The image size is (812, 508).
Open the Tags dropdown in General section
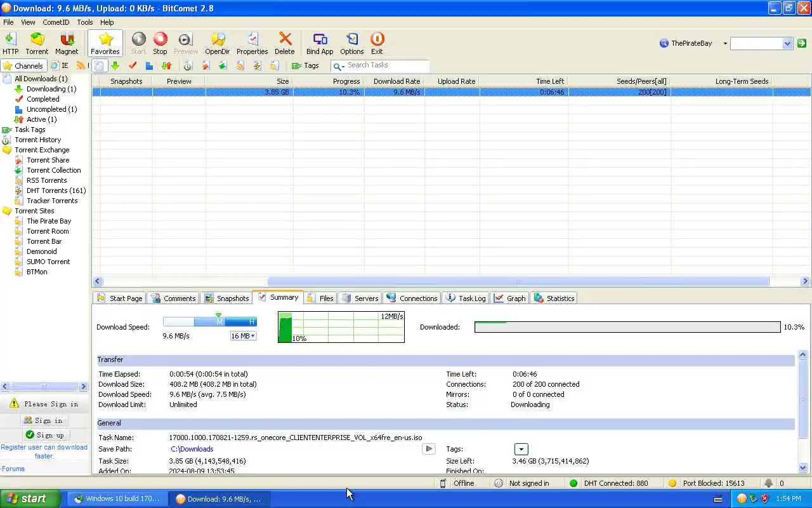pyautogui.click(x=520, y=450)
